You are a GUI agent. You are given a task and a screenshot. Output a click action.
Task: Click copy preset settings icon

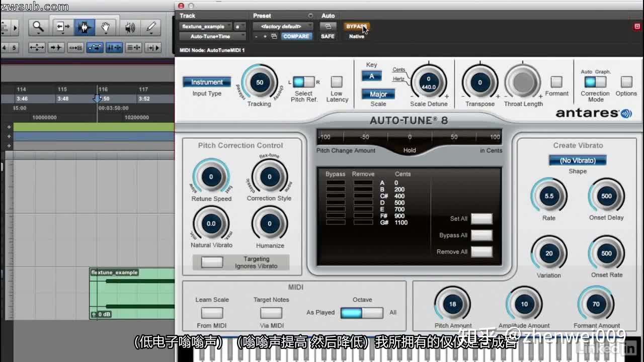tap(274, 36)
